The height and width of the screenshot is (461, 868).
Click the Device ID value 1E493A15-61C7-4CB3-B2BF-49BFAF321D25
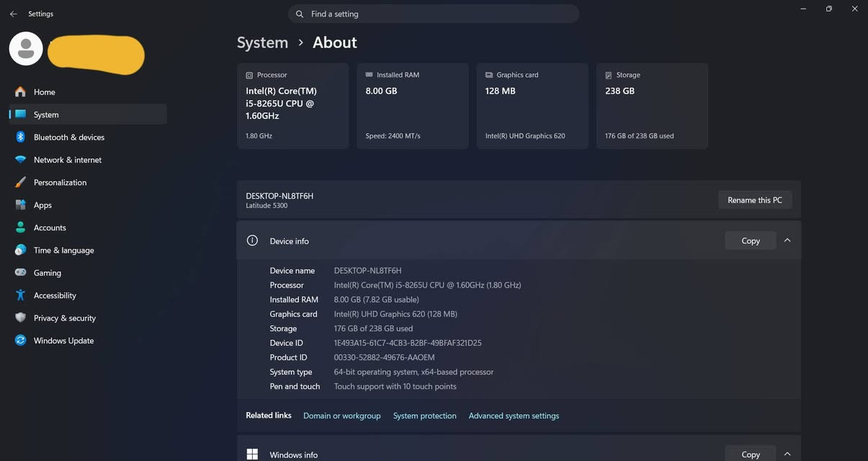point(408,343)
